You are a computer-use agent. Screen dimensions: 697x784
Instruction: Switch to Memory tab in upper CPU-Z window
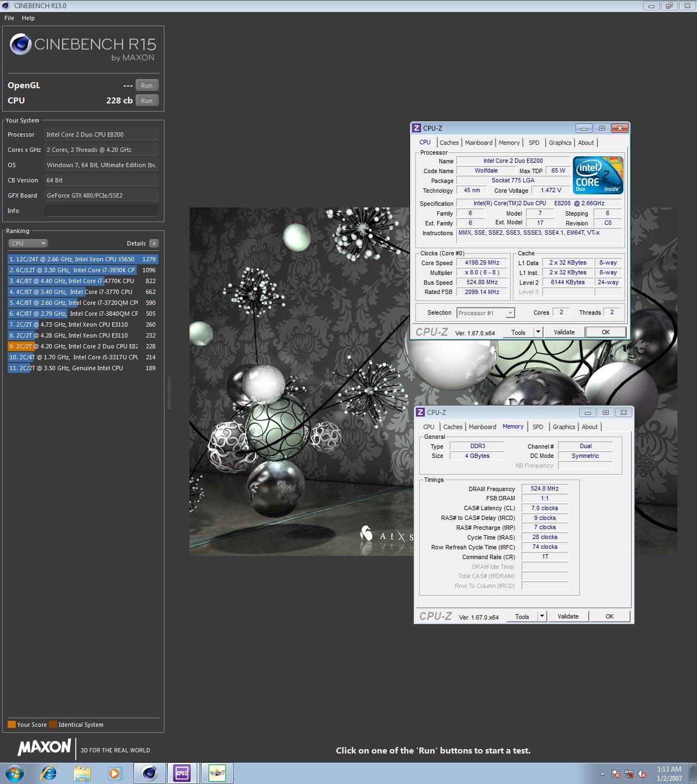[509, 143]
